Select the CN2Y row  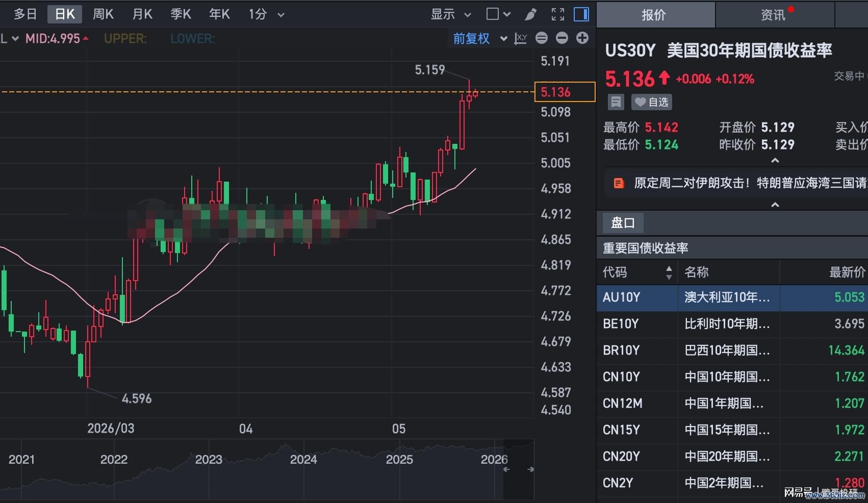[x=732, y=483]
